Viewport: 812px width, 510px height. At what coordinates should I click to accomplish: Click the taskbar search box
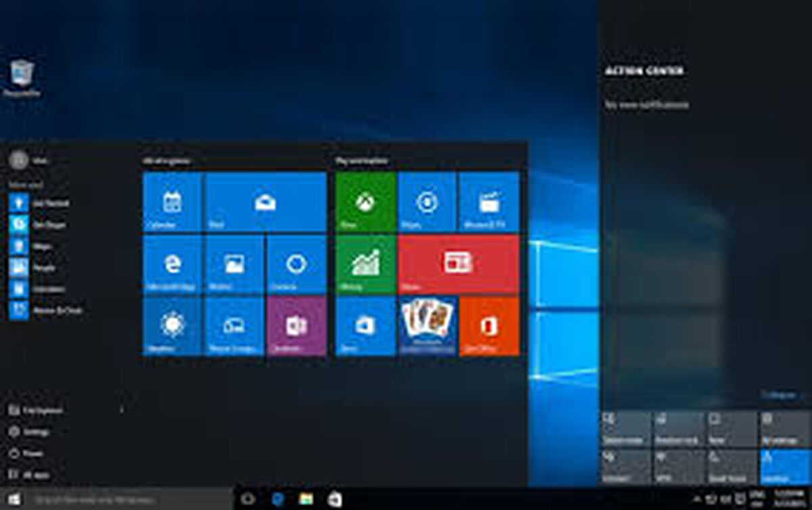(x=130, y=499)
